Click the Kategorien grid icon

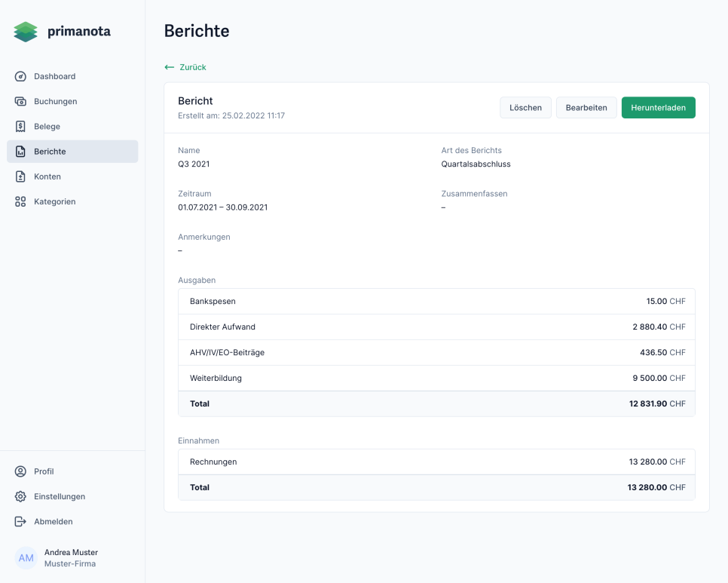coord(20,201)
